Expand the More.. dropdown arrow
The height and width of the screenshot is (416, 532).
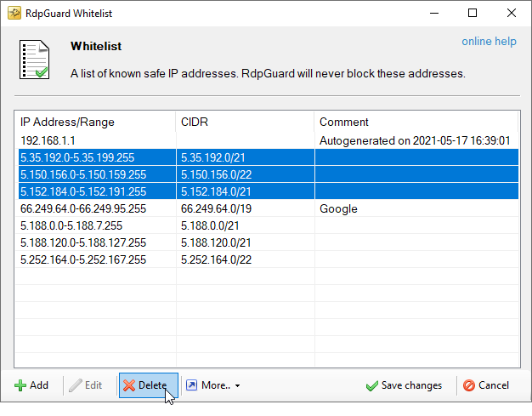pos(237,385)
